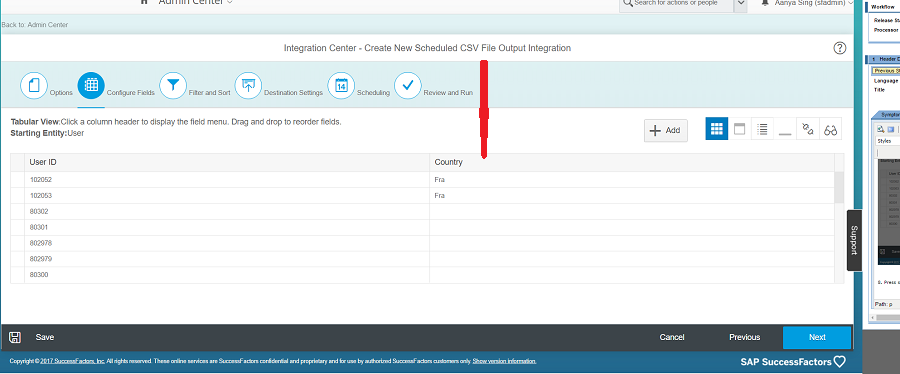Click the Next button

[817, 337]
